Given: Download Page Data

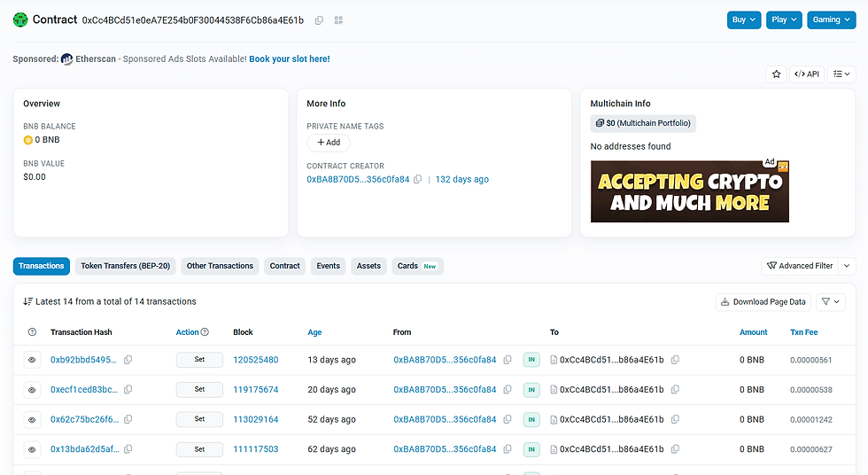Looking at the screenshot, I should [763, 302].
